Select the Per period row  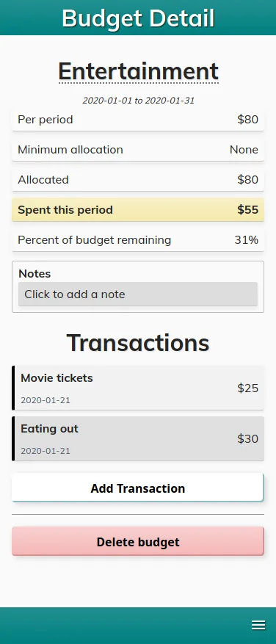tap(138, 120)
